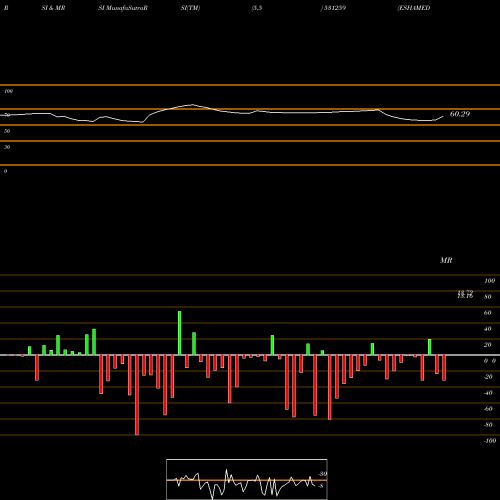Click the 'MR' panel label

click(446, 260)
